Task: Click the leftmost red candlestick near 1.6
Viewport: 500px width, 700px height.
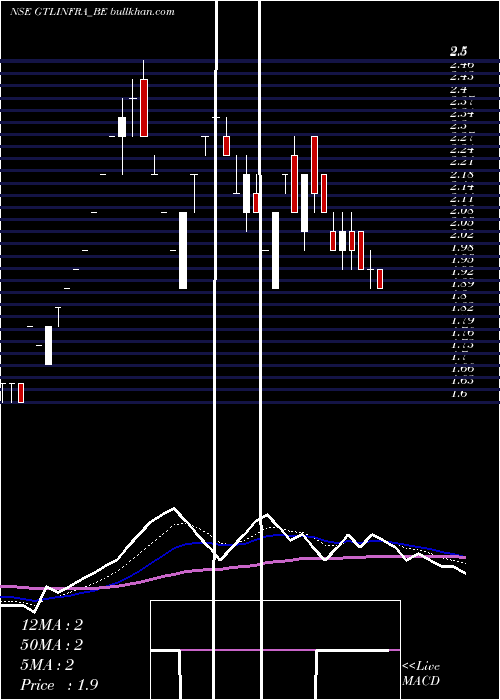Action: coord(21,393)
